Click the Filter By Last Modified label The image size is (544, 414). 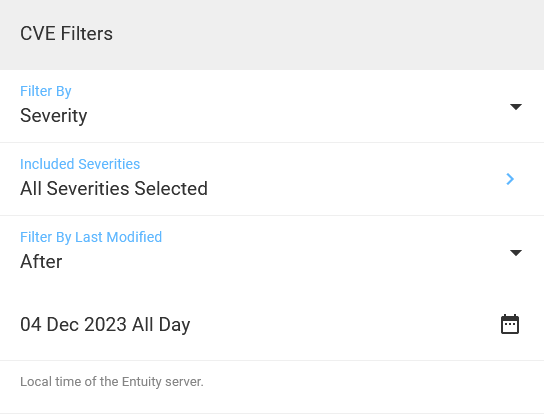(x=91, y=237)
